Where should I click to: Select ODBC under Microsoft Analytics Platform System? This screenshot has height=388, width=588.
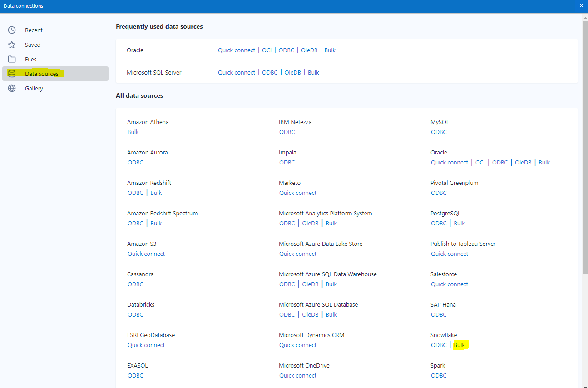[x=287, y=223]
